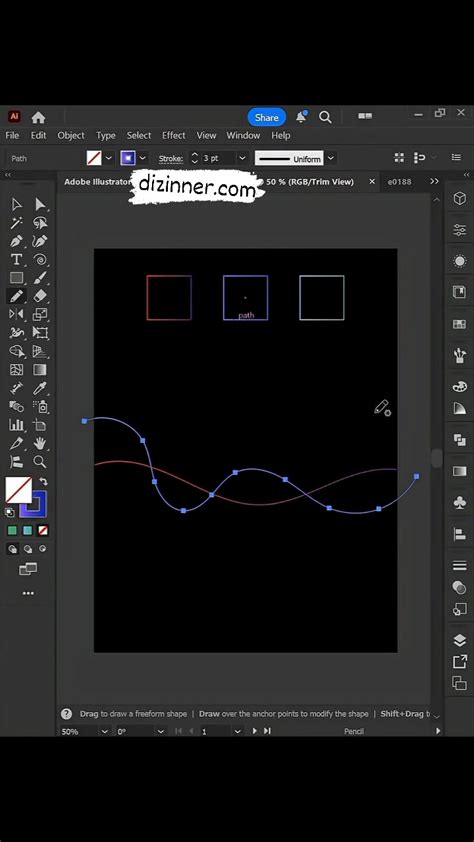The height and width of the screenshot is (842, 474).
Task: Select the Lasso tool
Action: pos(40,223)
